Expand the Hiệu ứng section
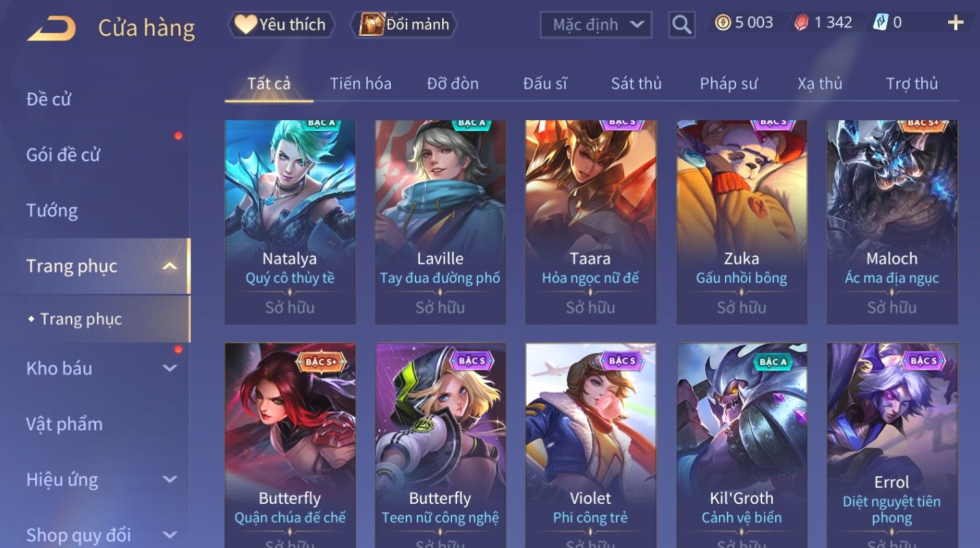The image size is (980, 548). tap(170, 479)
